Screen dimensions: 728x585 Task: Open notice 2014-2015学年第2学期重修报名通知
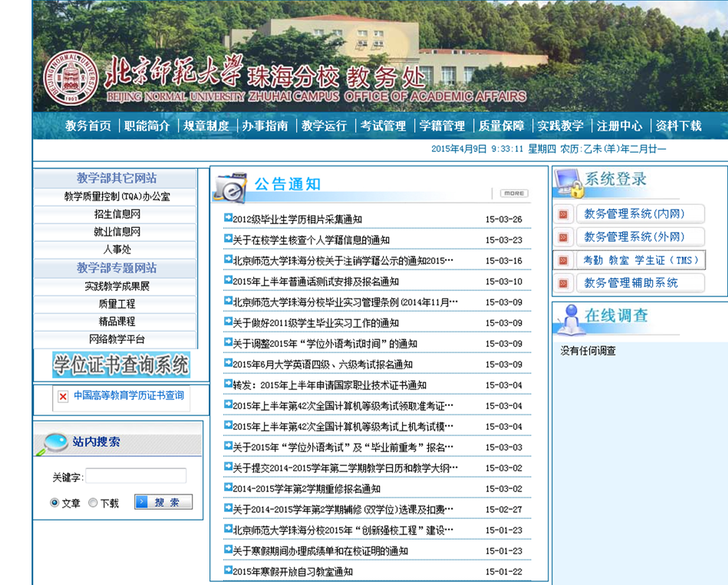306,489
